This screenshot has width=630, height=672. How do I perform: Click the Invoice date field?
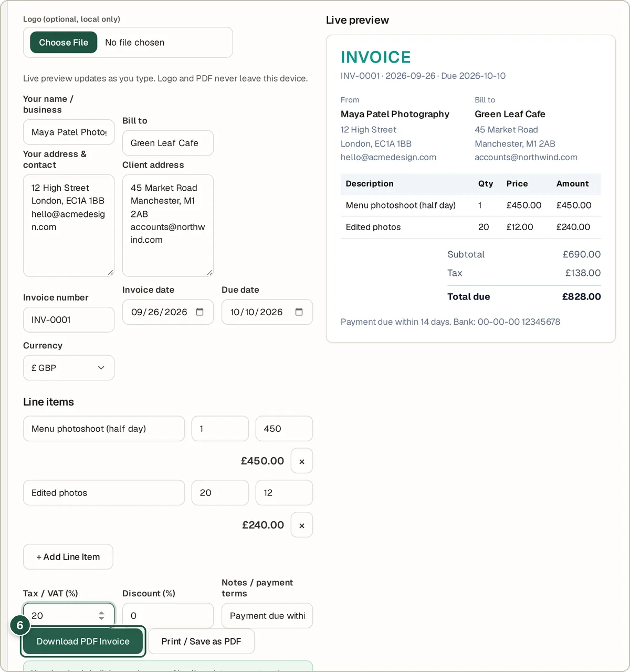tap(168, 312)
